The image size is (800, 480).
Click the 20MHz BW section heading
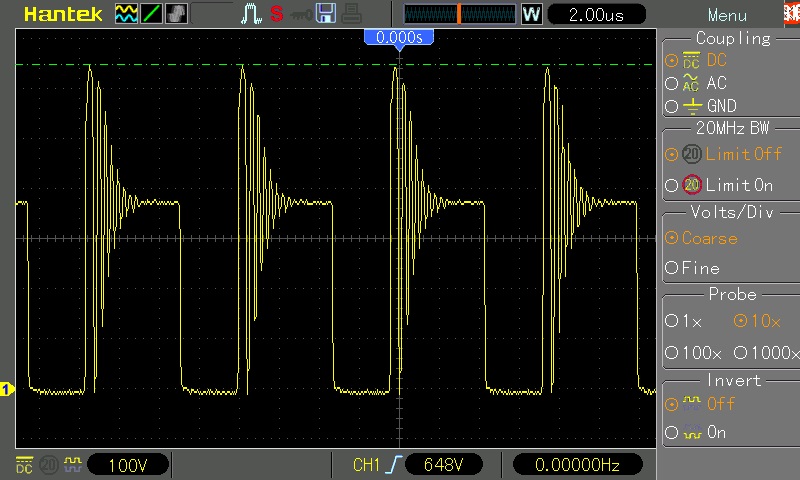(733, 128)
